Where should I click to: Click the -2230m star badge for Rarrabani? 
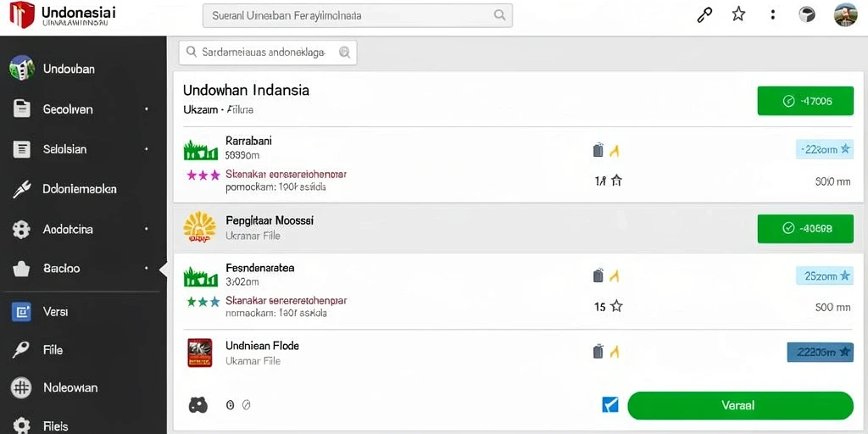click(824, 149)
